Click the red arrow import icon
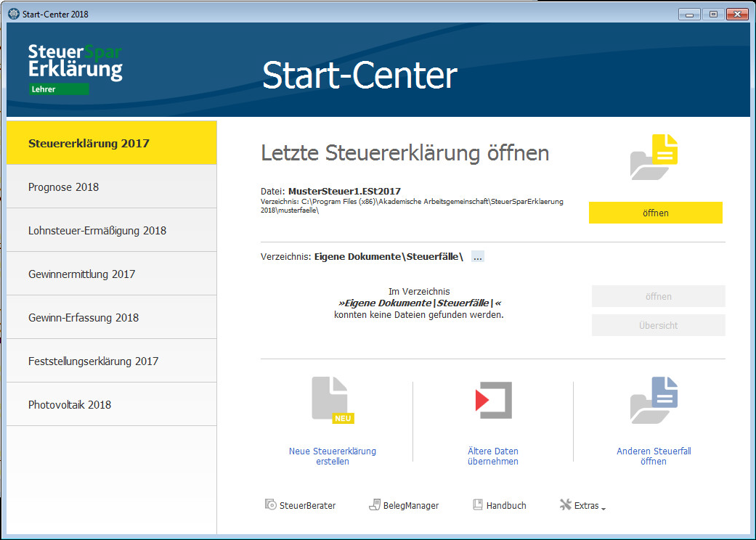The image size is (756, 540). pos(493,401)
